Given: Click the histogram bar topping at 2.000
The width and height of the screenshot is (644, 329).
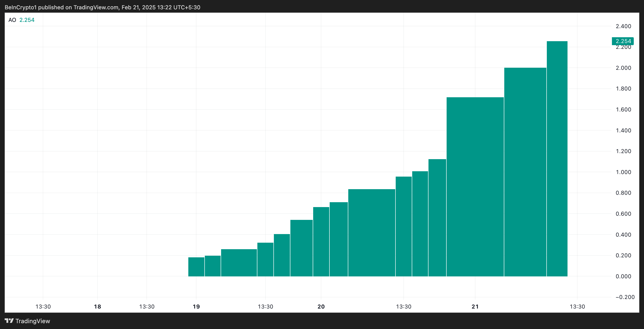Looking at the screenshot, I should (525, 173).
